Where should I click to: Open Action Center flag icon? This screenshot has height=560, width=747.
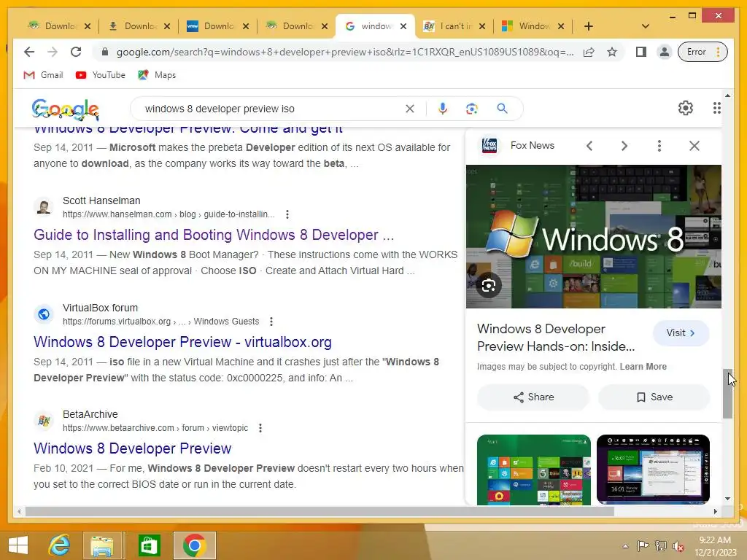(643, 546)
